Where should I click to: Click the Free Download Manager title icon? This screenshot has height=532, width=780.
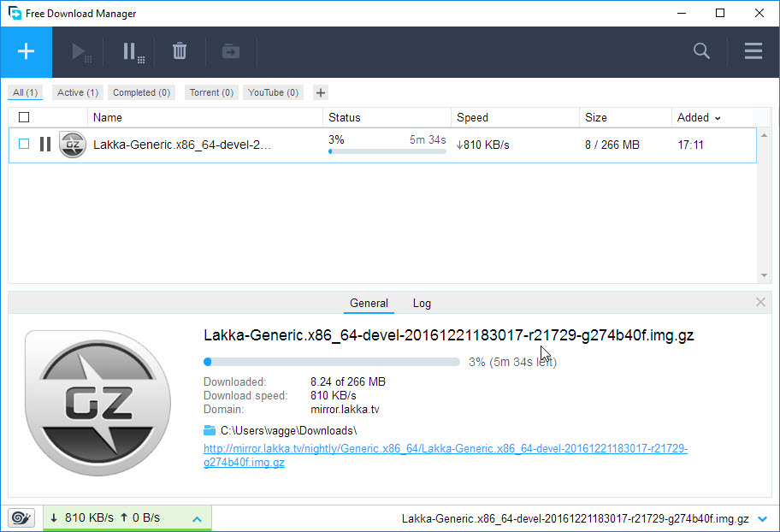click(x=15, y=13)
